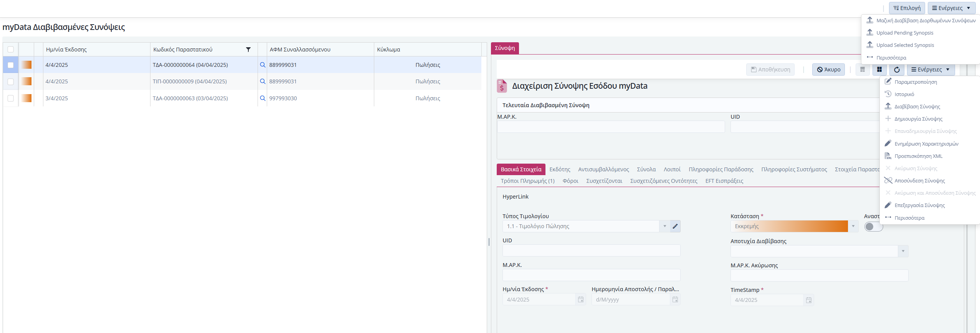
Task: Switch to Φόροι tab
Action: point(570,181)
